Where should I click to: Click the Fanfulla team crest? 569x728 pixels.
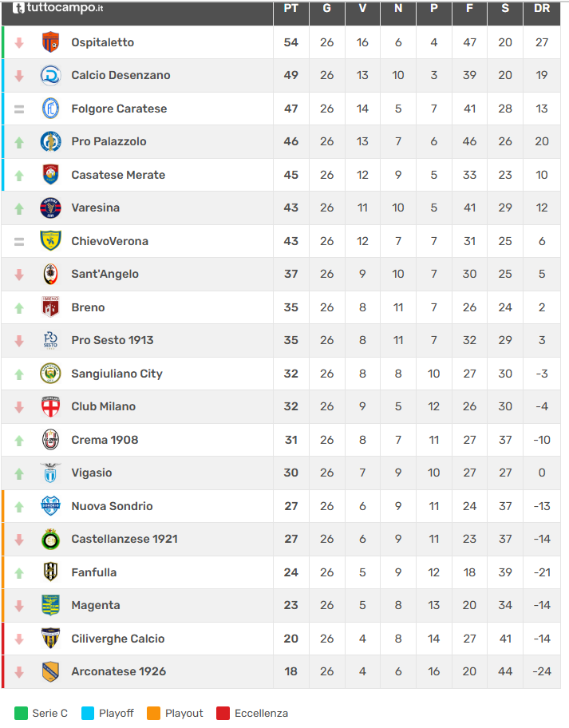(50, 572)
